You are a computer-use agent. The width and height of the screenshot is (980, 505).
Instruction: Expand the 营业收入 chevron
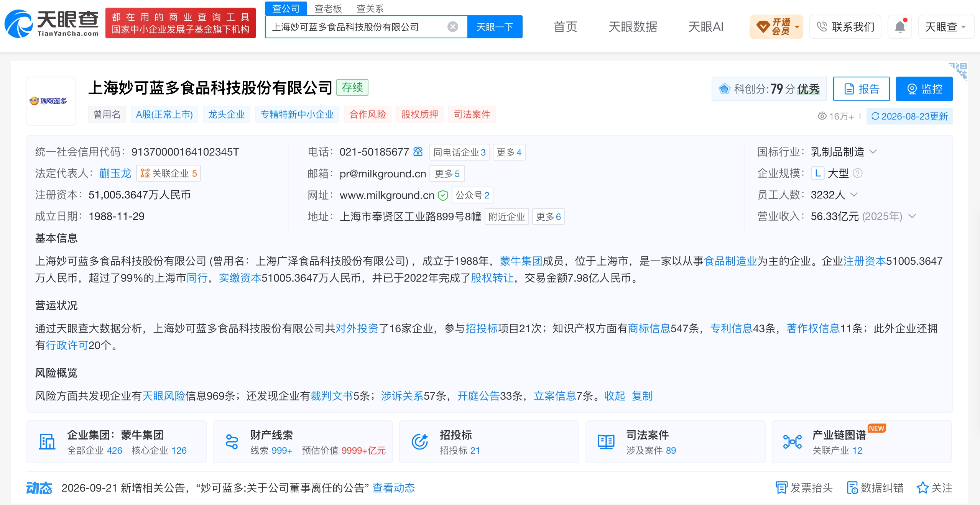912,216
